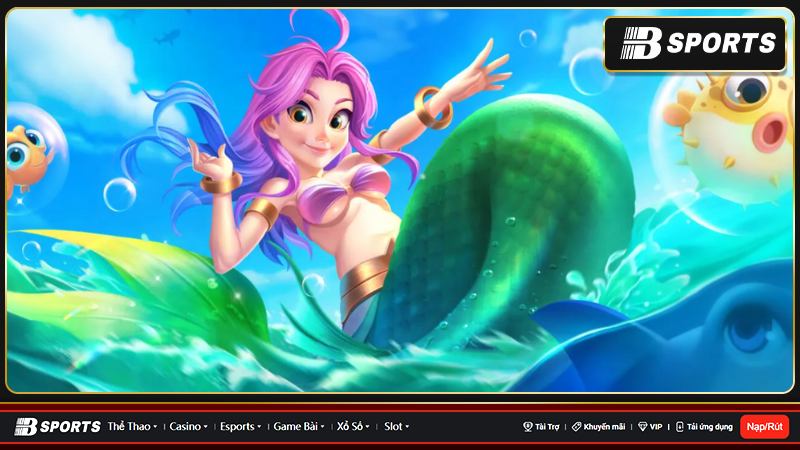Open the Thể Thao menu
Image resolution: width=800 pixels, height=450 pixels.
pos(129,427)
